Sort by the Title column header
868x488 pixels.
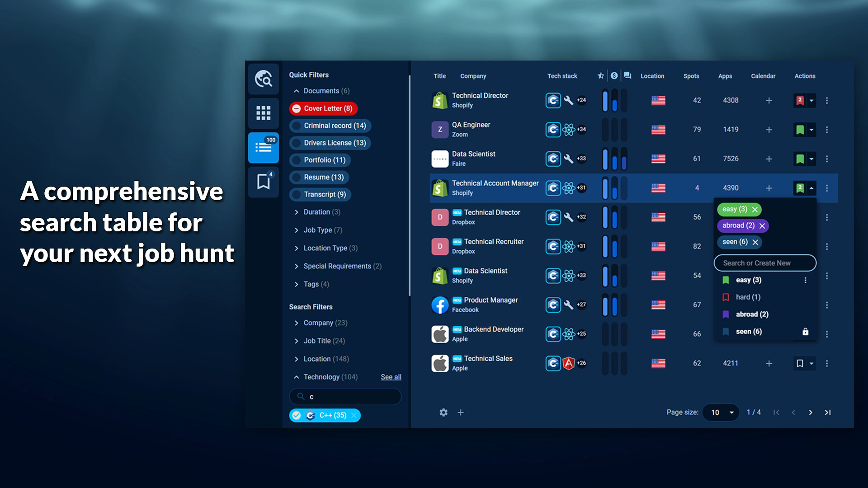[x=439, y=76]
